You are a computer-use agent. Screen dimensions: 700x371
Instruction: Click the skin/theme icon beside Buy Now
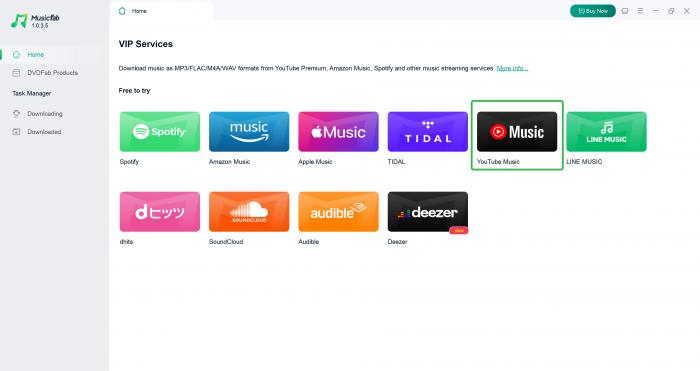tap(625, 11)
